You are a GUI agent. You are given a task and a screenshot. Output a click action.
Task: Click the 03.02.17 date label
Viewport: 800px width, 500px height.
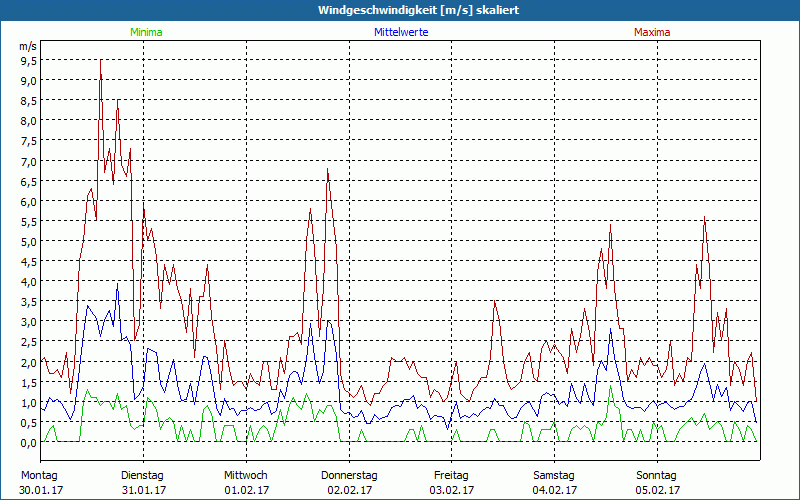452,490
